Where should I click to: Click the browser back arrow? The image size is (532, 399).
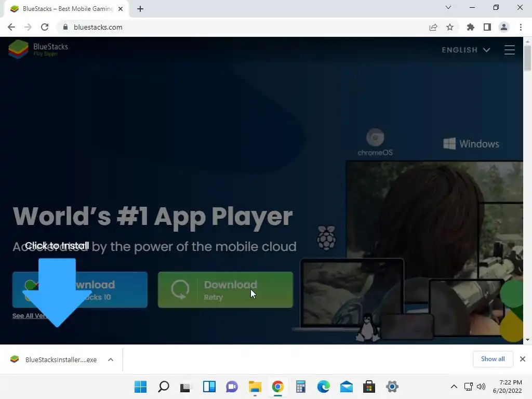pyautogui.click(x=11, y=27)
